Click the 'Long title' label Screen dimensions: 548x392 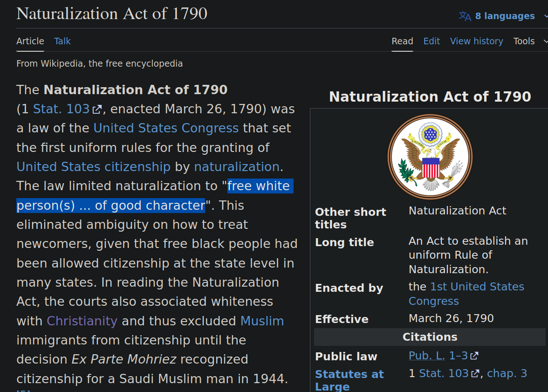[x=345, y=242]
